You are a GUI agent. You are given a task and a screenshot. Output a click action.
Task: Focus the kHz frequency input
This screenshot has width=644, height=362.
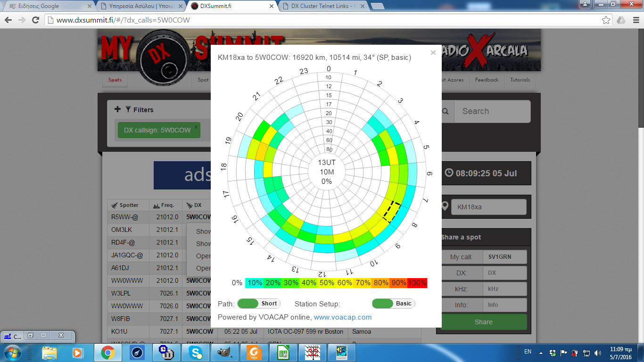[x=505, y=289]
